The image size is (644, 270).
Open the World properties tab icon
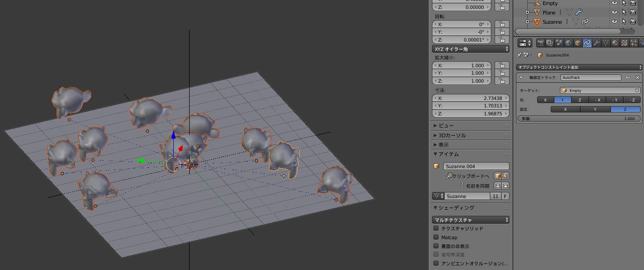point(568,43)
